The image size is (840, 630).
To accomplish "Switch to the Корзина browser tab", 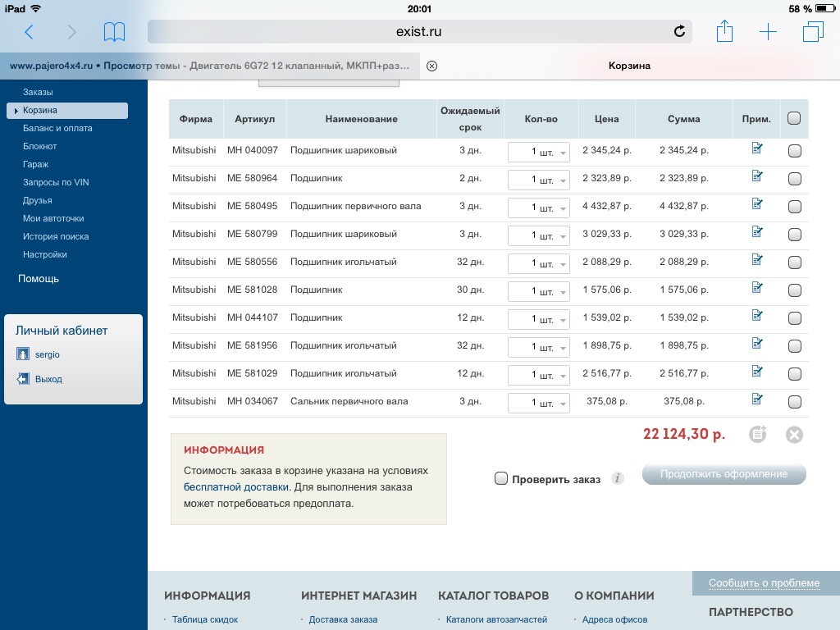I will pyautogui.click(x=629, y=66).
